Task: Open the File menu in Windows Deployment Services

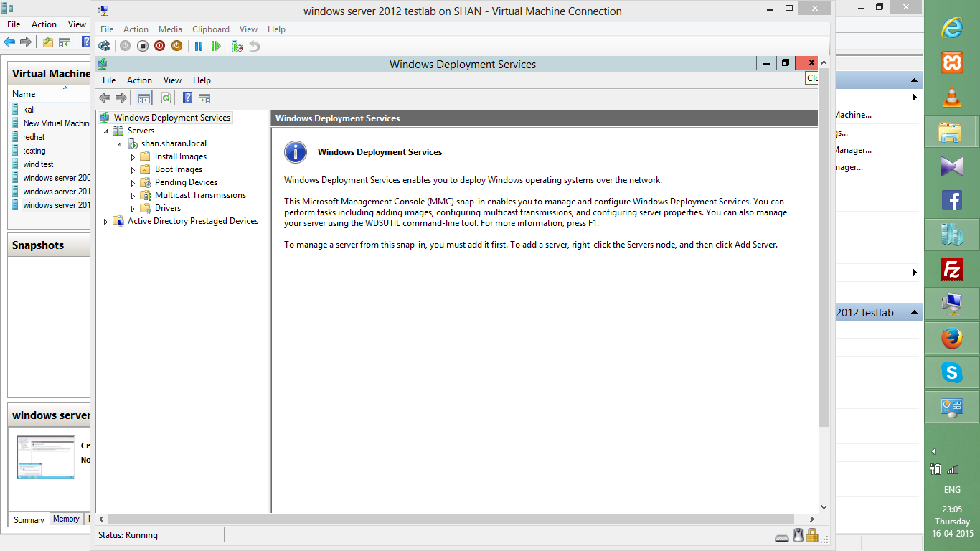Action: [x=109, y=80]
